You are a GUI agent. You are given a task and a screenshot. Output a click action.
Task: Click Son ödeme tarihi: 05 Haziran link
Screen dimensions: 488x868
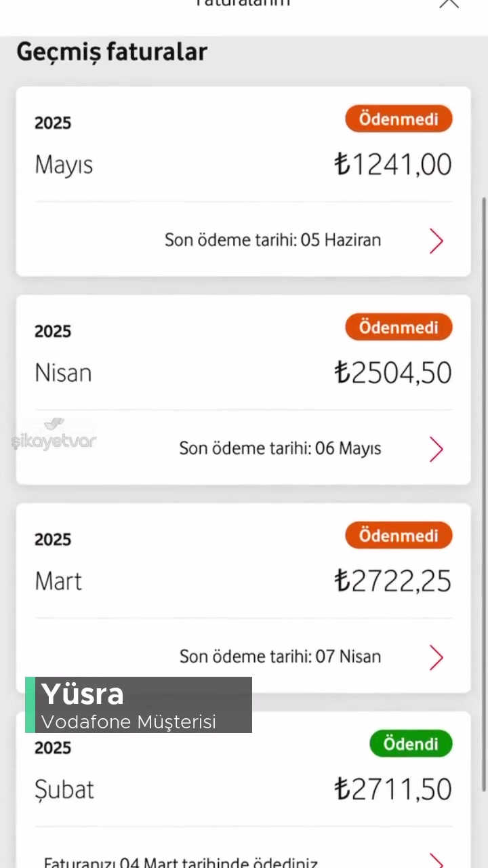pos(272,240)
